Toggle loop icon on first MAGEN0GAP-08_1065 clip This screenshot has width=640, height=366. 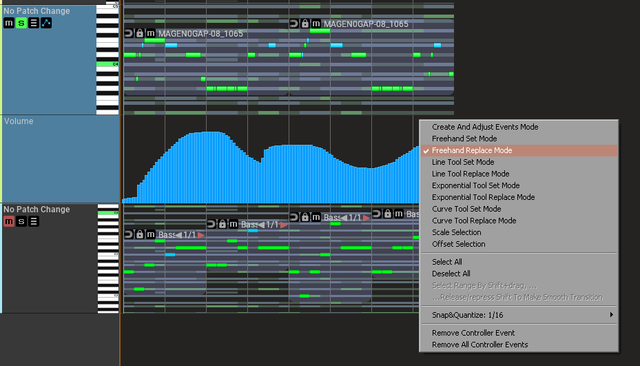point(129,33)
